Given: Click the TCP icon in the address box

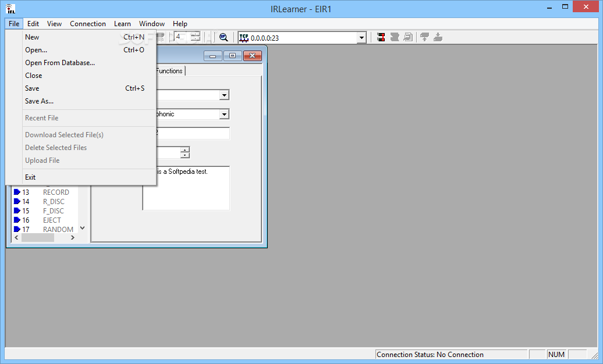Looking at the screenshot, I should point(244,38).
